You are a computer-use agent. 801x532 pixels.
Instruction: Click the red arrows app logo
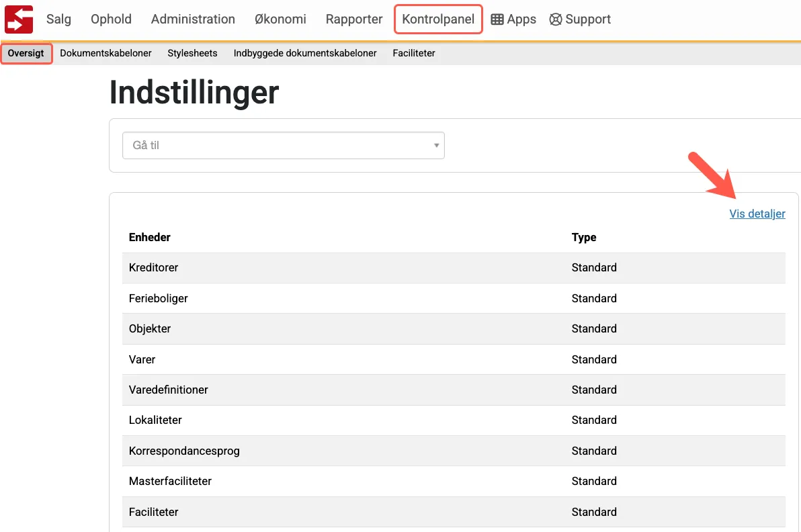point(19,19)
